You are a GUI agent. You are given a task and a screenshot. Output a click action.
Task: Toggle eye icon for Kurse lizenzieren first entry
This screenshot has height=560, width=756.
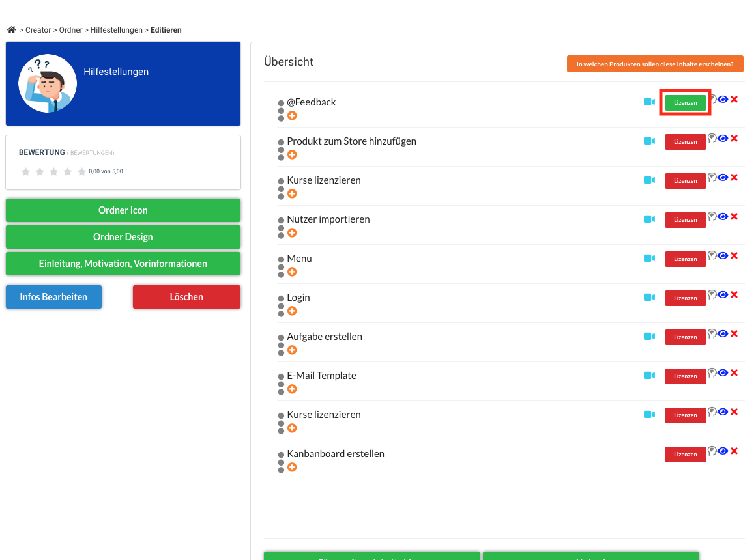(x=723, y=177)
